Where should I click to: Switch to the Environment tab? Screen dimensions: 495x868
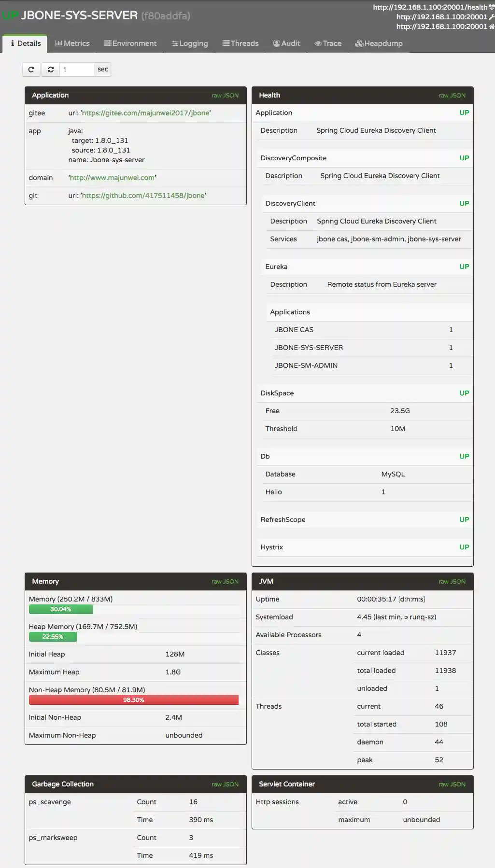tap(130, 43)
